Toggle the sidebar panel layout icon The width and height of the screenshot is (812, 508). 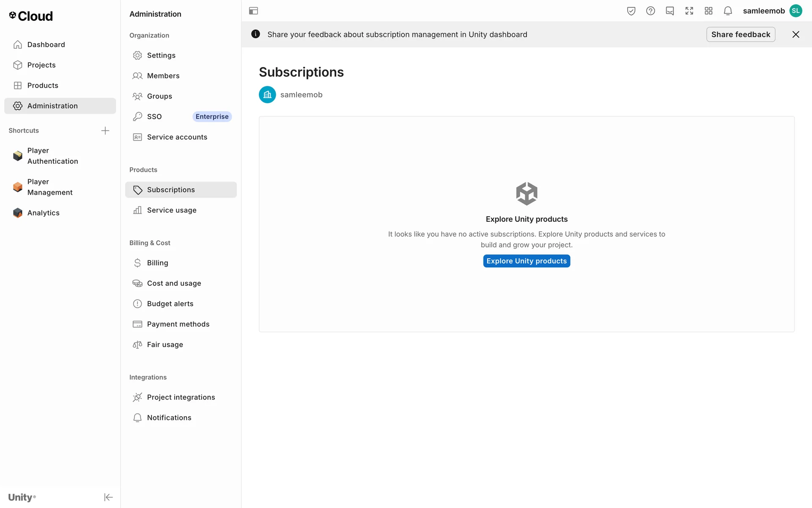(x=253, y=11)
